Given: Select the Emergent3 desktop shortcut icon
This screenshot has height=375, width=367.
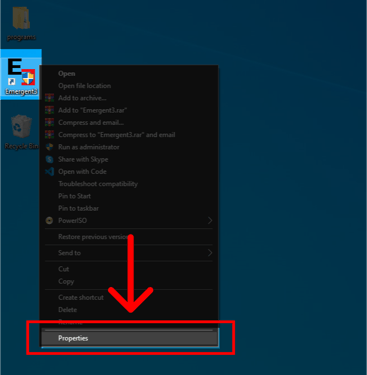Looking at the screenshot, I should (x=21, y=74).
